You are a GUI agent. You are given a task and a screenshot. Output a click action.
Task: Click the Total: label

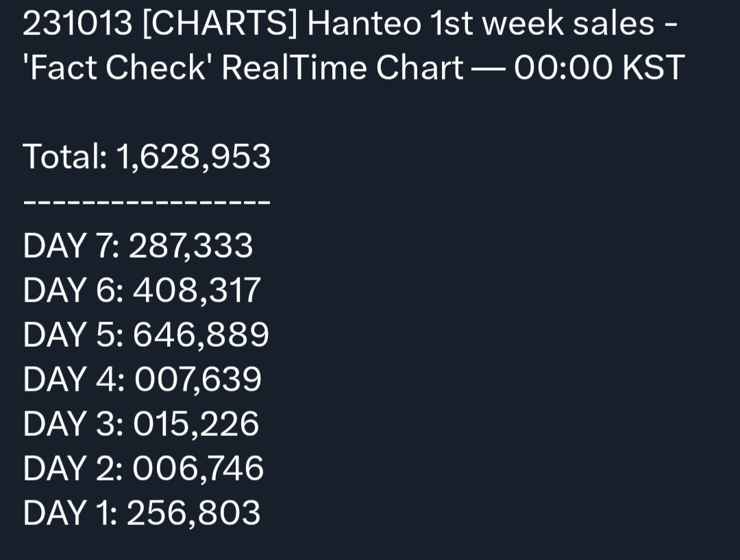click(x=65, y=156)
